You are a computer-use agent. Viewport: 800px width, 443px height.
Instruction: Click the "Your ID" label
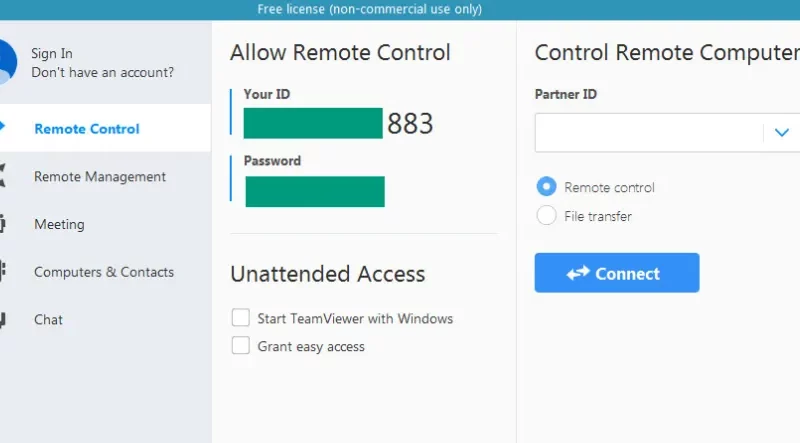(x=267, y=94)
